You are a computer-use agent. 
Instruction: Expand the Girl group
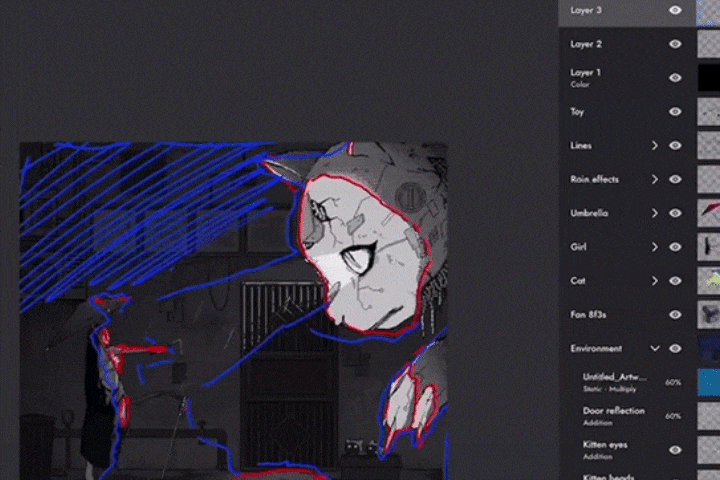[654, 247]
